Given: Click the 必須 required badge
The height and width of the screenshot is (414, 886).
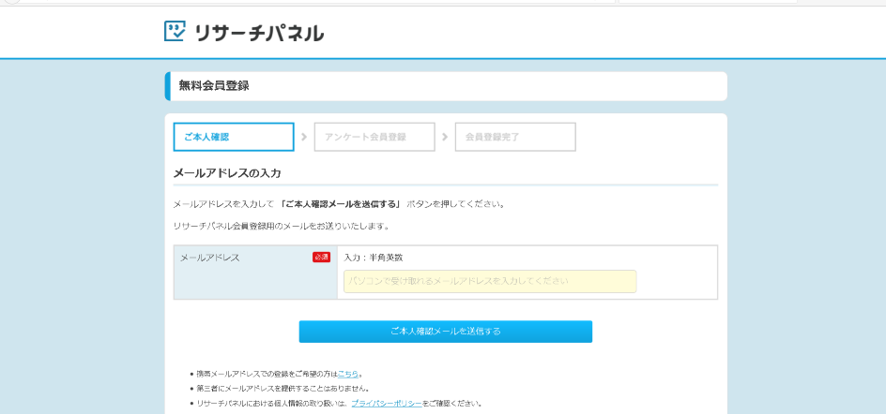Looking at the screenshot, I should (x=321, y=257).
